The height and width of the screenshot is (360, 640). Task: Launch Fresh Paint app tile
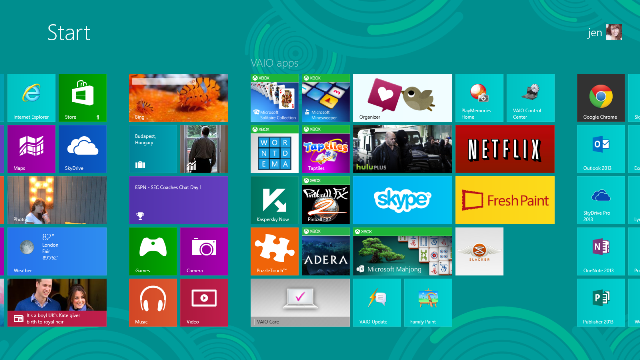click(x=505, y=200)
